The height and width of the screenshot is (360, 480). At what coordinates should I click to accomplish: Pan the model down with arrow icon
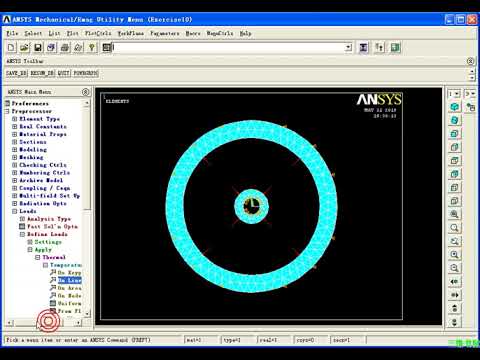(x=454, y=322)
